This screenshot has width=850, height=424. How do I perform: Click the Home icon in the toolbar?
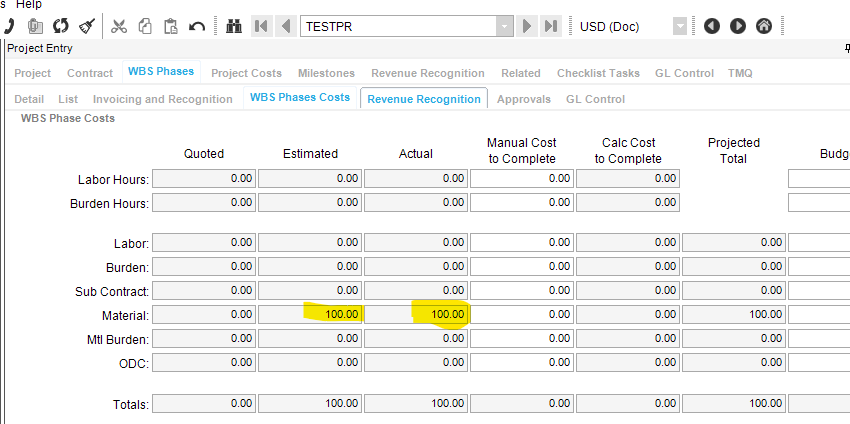764,26
